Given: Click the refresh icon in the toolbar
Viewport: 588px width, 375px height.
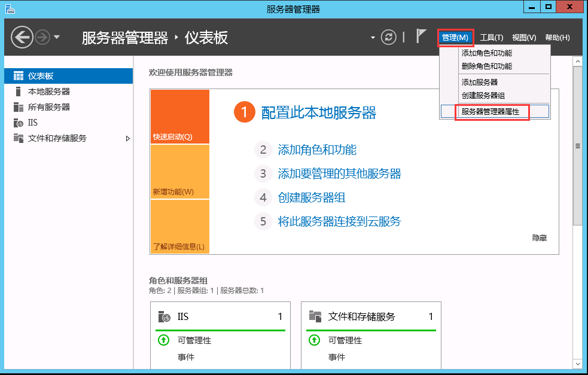Looking at the screenshot, I should (388, 36).
